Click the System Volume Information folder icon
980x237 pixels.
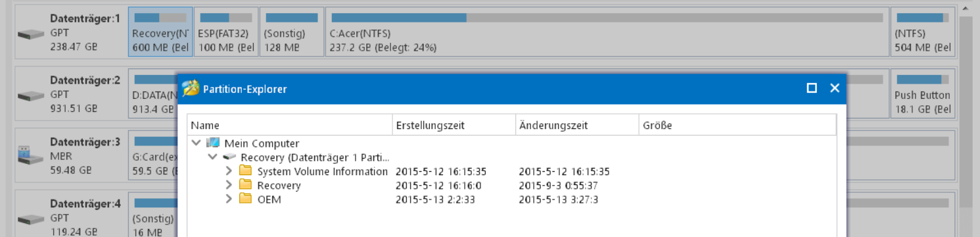(246, 171)
